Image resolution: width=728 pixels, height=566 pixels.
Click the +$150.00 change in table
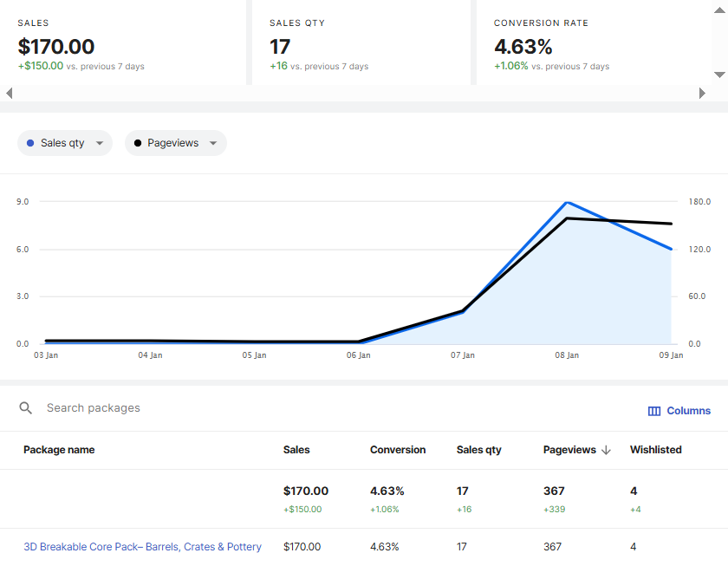pyautogui.click(x=302, y=510)
